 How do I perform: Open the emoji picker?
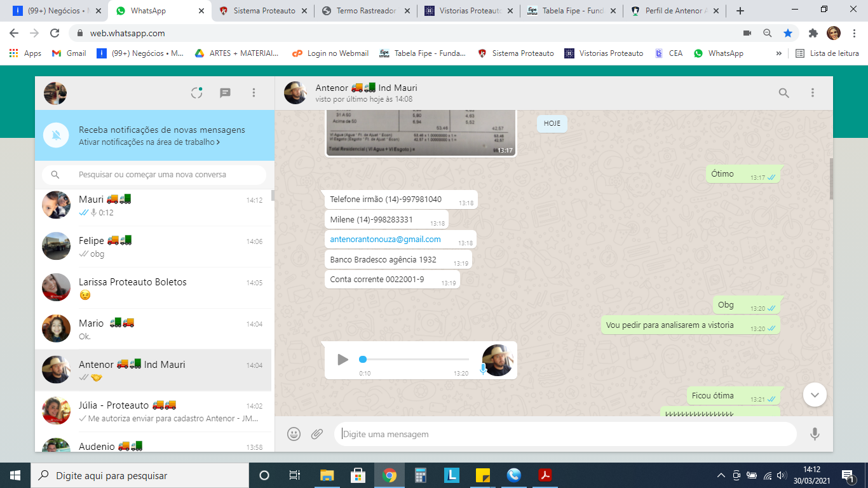(x=294, y=434)
